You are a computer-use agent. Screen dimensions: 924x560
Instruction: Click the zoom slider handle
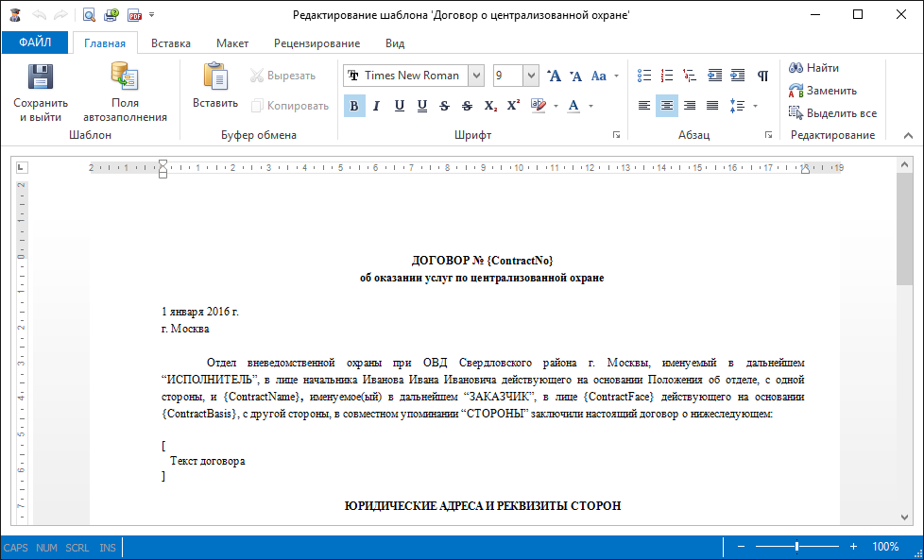coord(796,547)
